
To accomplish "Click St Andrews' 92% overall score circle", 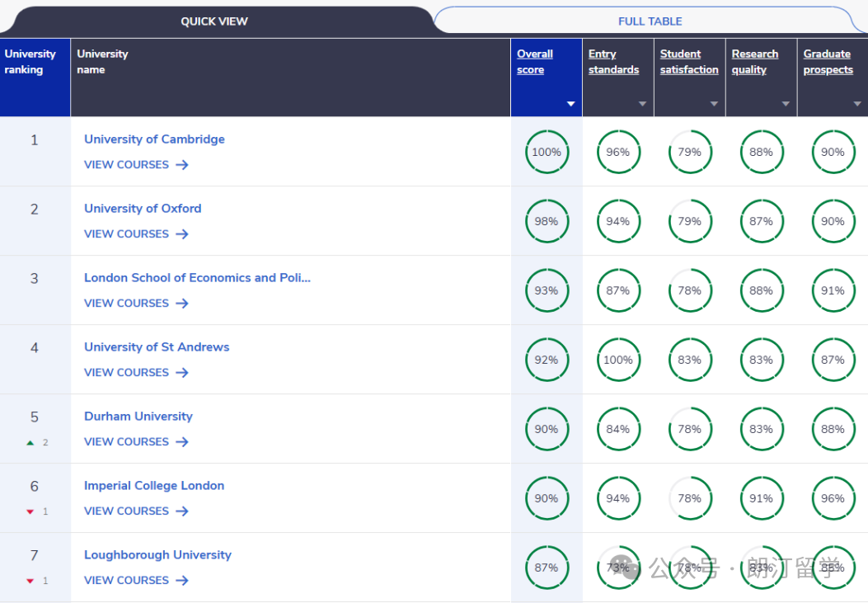I will point(547,360).
